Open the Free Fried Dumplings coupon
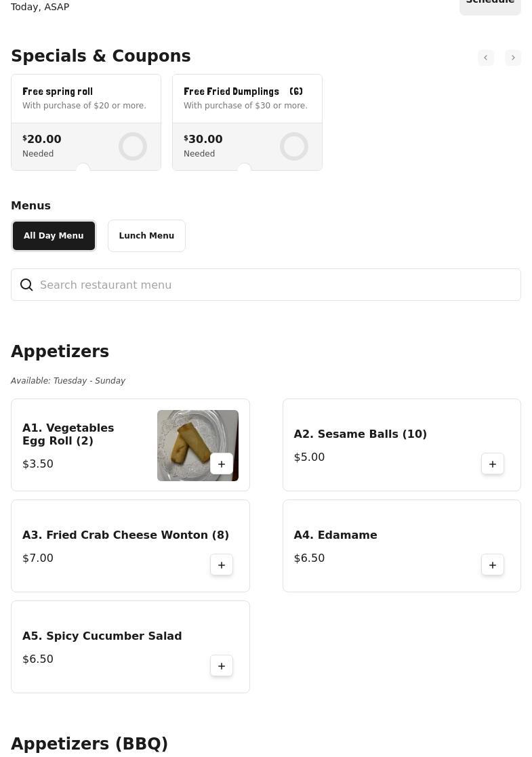This screenshot has height=757, width=532. click(x=247, y=98)
